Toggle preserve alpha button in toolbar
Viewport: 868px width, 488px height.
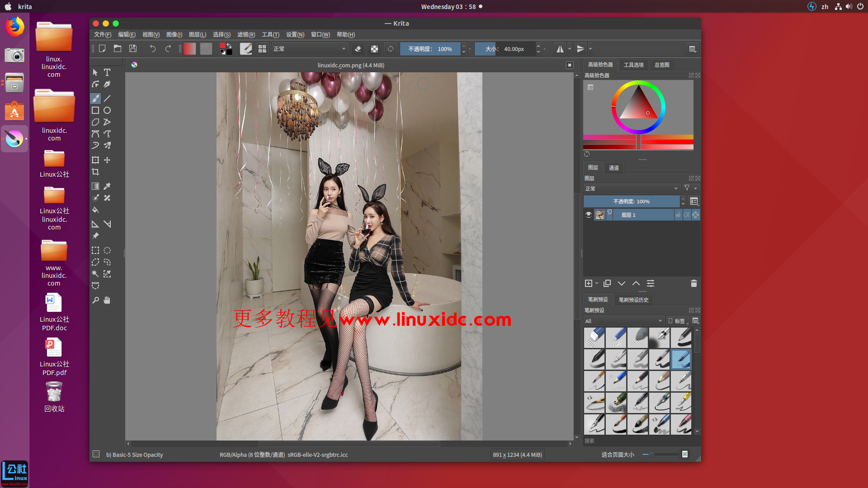click(x=374, y=49)
